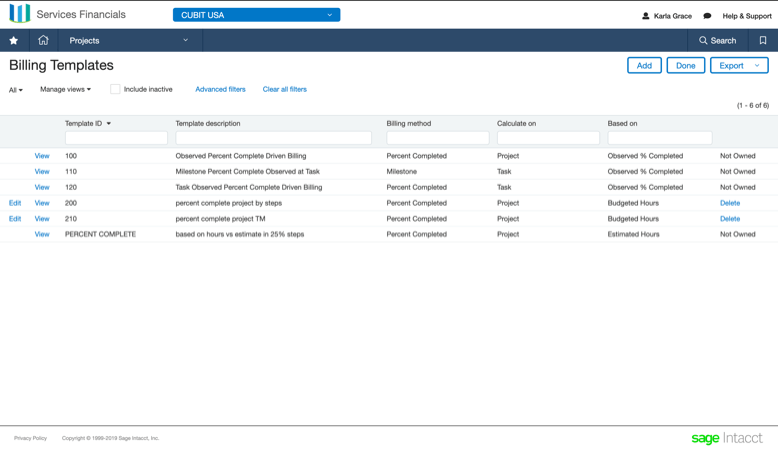Screen dimensions: 778x451
Task: Click the Based on column header
Action: point(622,124)
